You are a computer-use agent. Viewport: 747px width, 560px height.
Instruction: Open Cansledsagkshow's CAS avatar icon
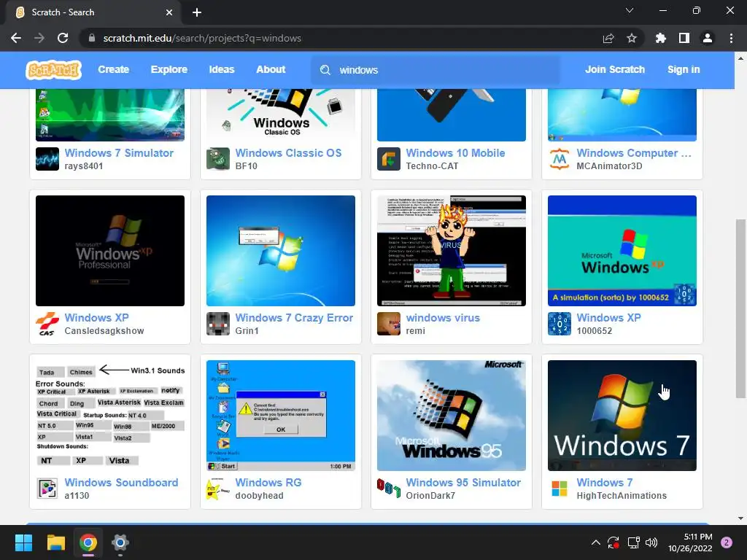click(47, 324)
